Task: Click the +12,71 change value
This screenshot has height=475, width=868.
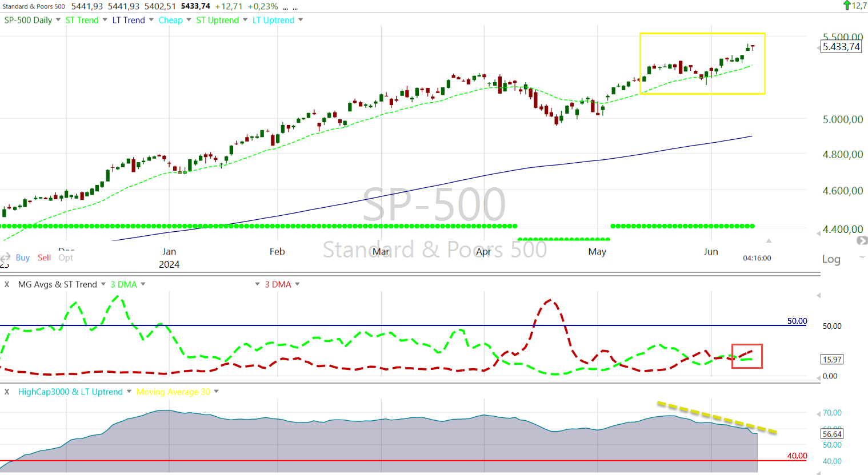Action: point(229,6)
